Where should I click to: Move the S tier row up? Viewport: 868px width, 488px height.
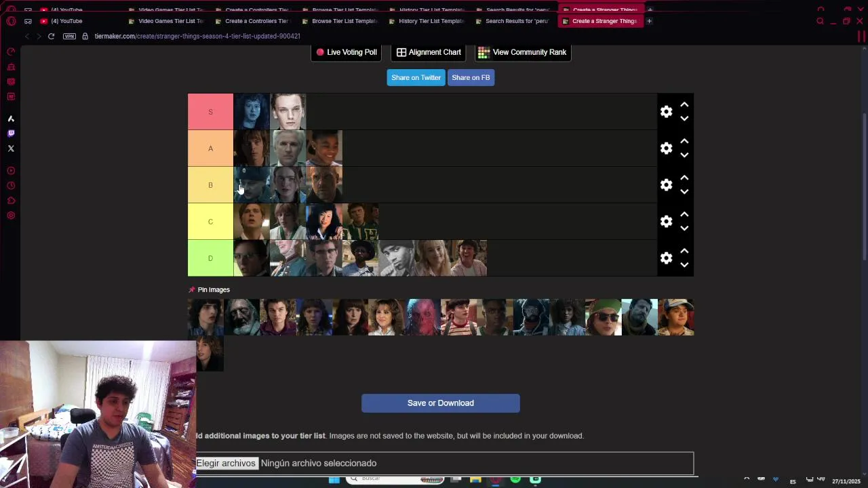pos(684,105)
